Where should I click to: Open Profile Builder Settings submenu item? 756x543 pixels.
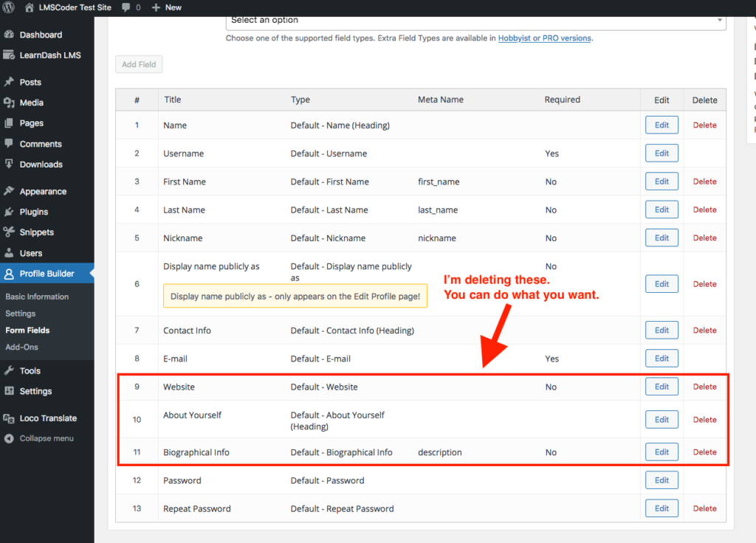(x=21, y=314)
